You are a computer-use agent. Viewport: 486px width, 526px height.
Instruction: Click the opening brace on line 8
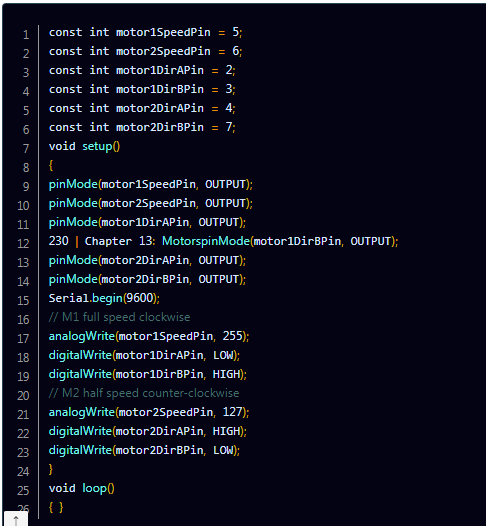tap(51, 165)
